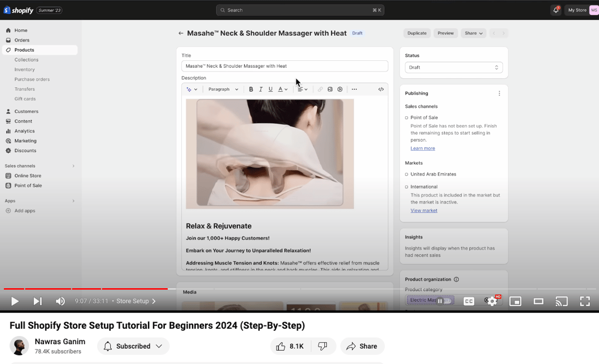
Task: Share the YouTube video
Action: click(x=362, y=346)
